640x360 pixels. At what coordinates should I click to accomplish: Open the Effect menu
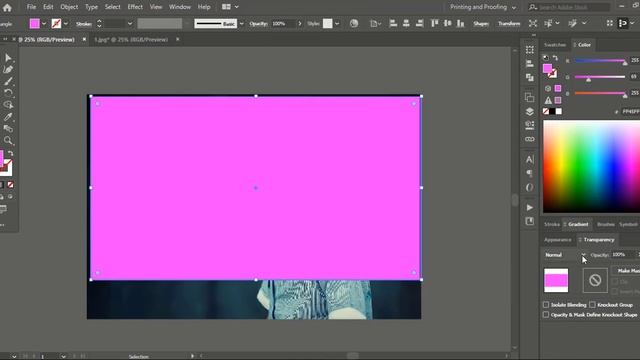pyautogui.click(x=135, y=7)
